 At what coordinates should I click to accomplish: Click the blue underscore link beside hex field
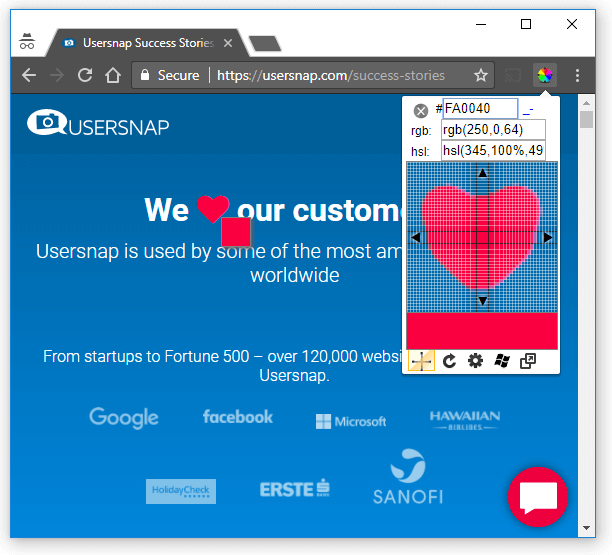coord(528,111)
